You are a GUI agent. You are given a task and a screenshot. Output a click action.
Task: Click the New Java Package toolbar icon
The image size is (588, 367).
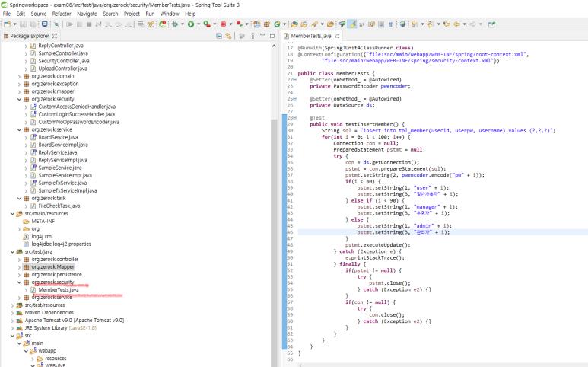(x=267, y=24)
